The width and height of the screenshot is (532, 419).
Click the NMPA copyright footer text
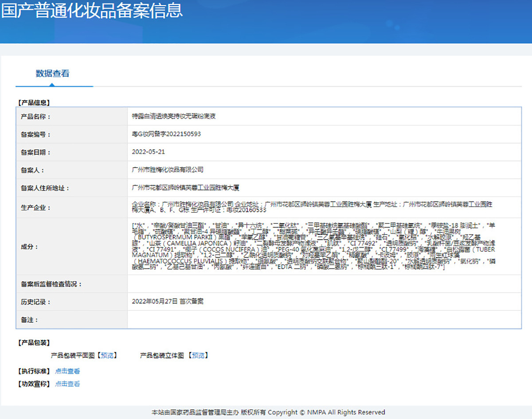268,412
